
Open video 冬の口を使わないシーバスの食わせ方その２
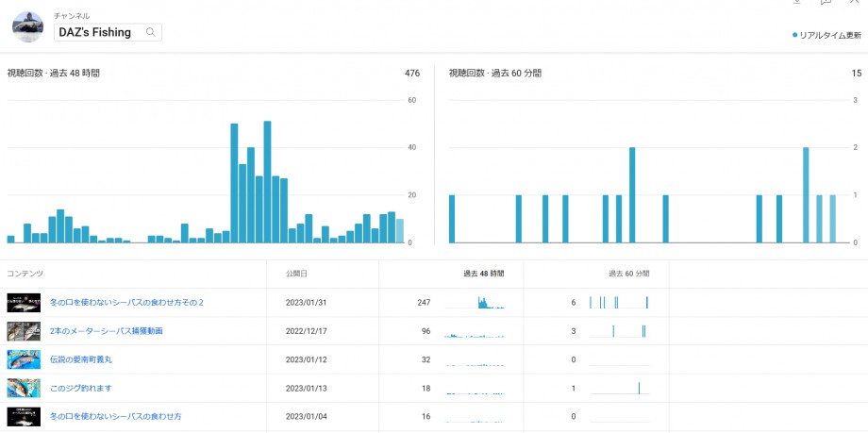click(126, 303)
